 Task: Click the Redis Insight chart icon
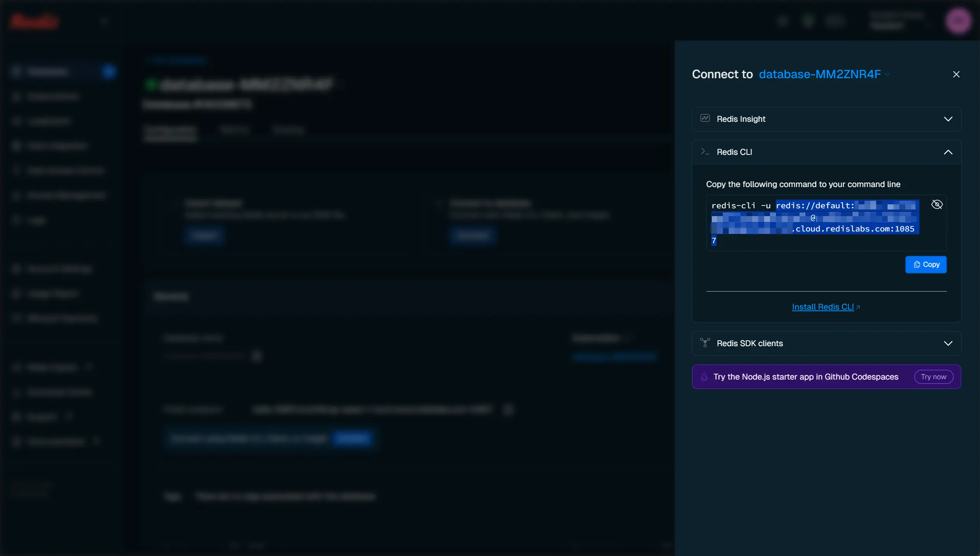705,118
